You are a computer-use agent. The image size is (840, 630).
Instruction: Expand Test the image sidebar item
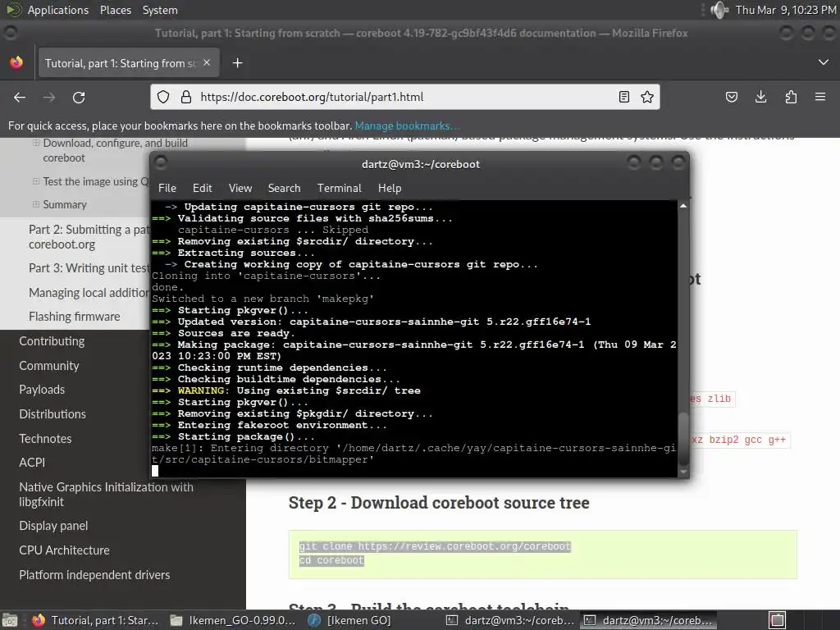36,181
